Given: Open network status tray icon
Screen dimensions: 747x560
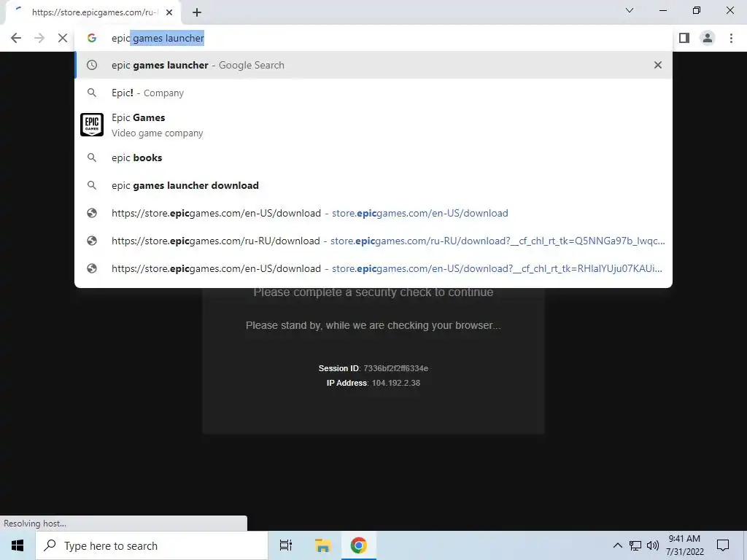Looking at the screenshot, I should click(635, 545).
